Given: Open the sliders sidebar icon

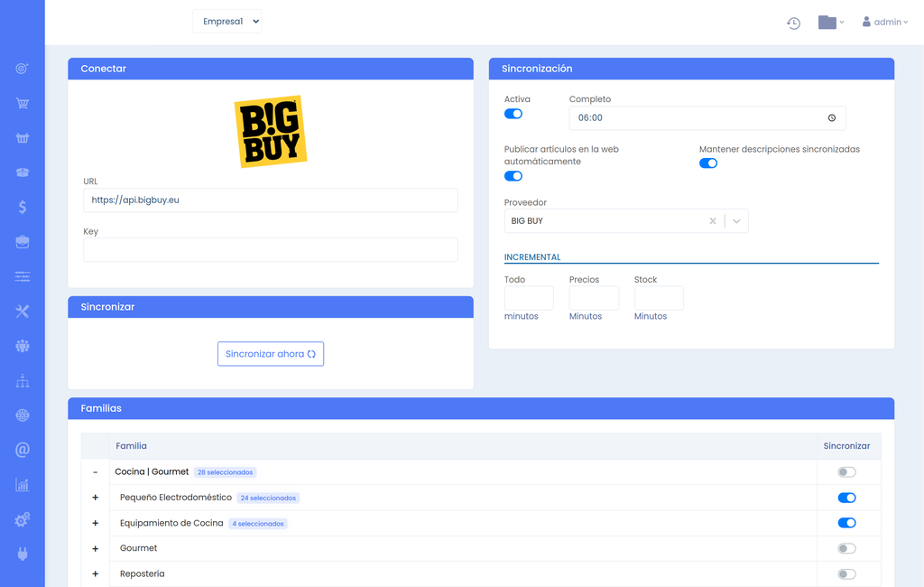Looking at the screenshot, I should [x=22, y=276].
